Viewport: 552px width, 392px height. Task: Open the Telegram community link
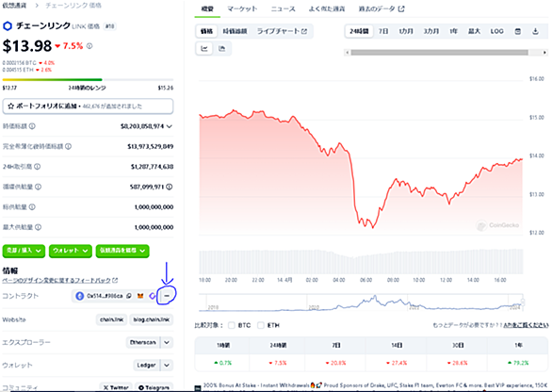click(154, 387)
